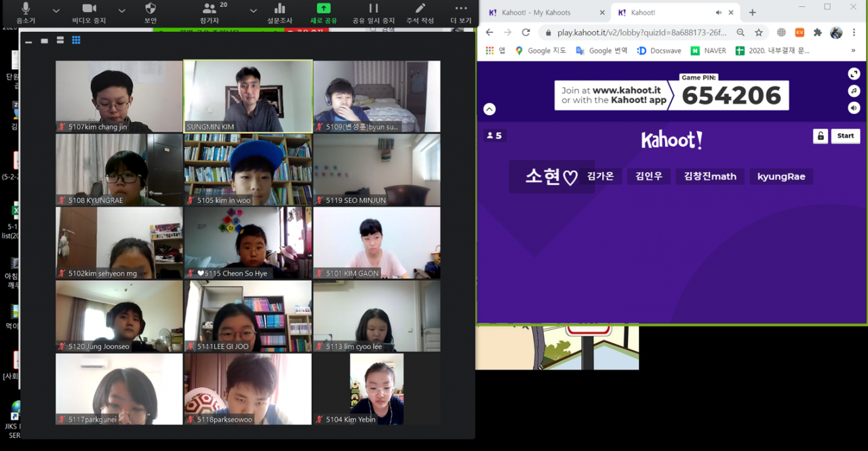Viewport: 868px width, 451px height.
Task: Open the Google 번역 bookmark
Action: 601,50
